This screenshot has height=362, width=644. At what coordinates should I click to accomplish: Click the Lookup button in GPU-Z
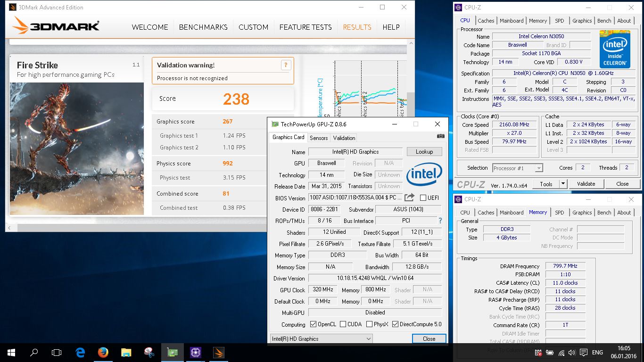424,152
